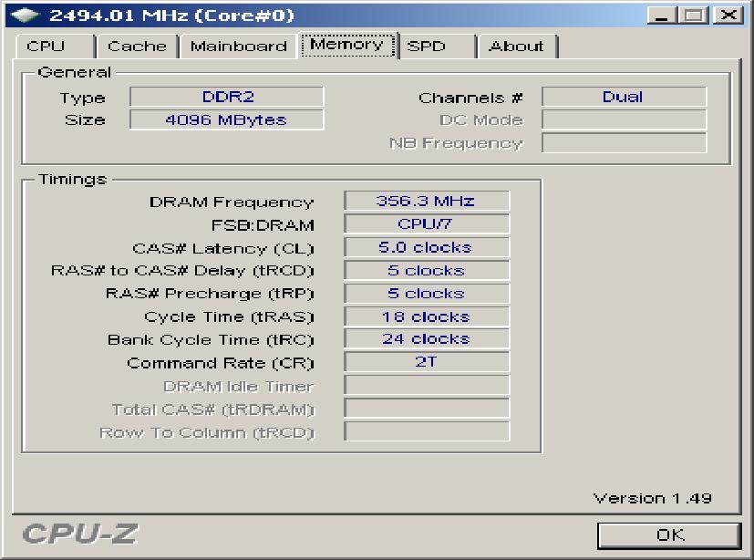Click the CPU/7 FSB:DRAM value

pos(427,223)
